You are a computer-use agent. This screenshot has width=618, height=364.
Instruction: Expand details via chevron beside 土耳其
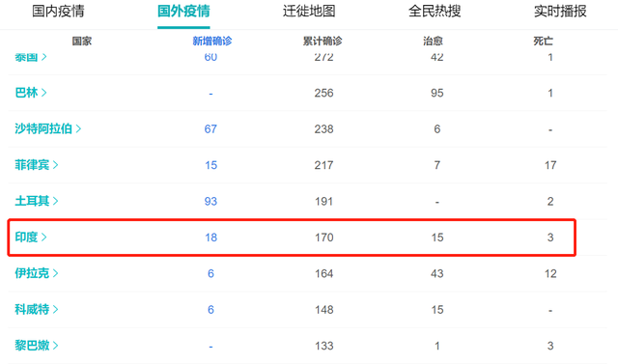pyautogui.click(x=55, y=201)
